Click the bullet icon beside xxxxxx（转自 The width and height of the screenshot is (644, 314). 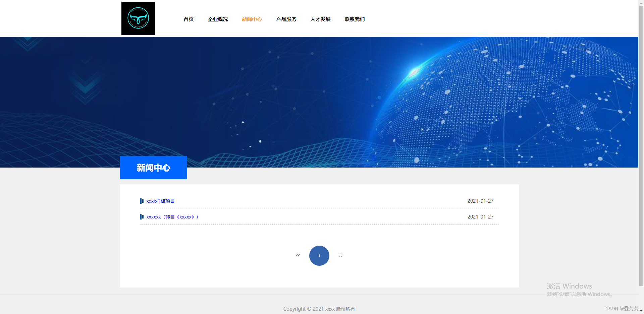tap(142, 217)
